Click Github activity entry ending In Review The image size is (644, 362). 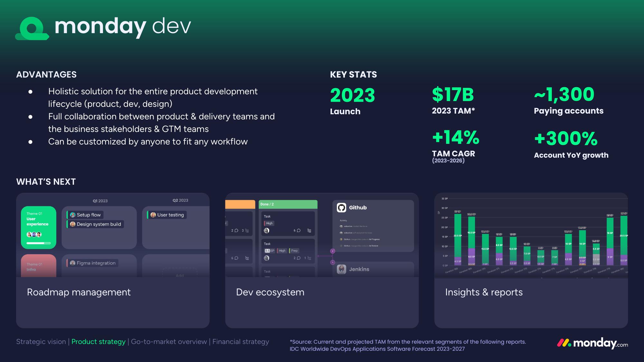[x=359, y=246]
